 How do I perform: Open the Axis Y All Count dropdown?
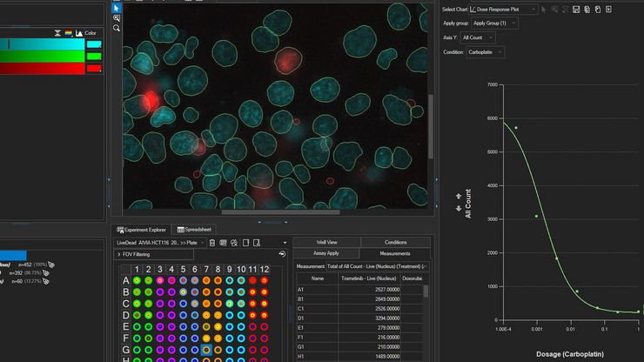pyautogui.click(x=478, y=37)
